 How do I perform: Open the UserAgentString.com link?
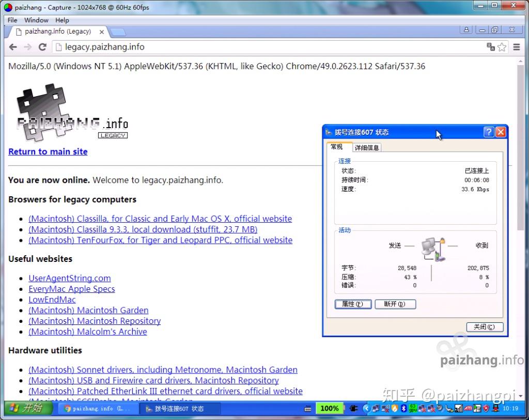click(70, 278)
